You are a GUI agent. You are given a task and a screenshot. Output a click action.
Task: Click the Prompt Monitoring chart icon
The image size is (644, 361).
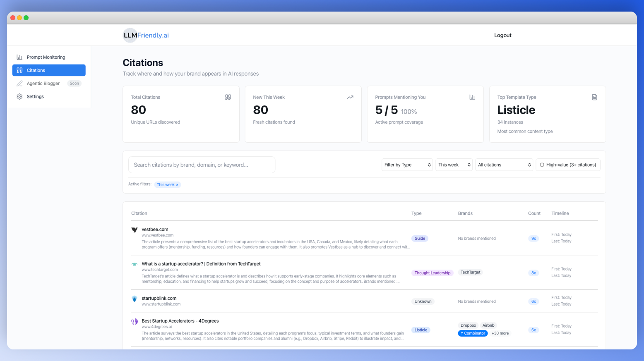pos(19,57)
